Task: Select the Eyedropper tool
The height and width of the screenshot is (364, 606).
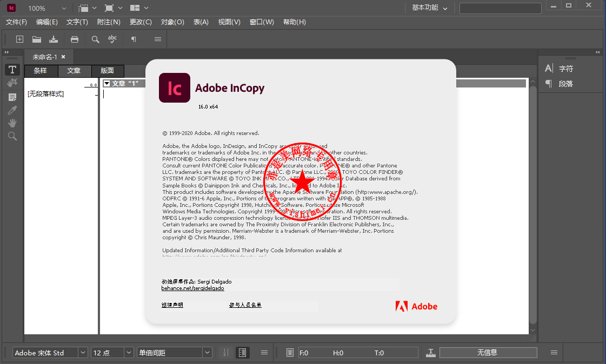Action: pyautogui.click(x=12, y=110)
